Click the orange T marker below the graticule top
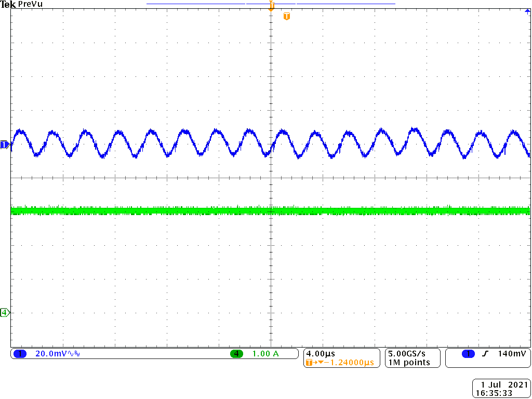The image size is (532, 399). (x=286, y=17)
